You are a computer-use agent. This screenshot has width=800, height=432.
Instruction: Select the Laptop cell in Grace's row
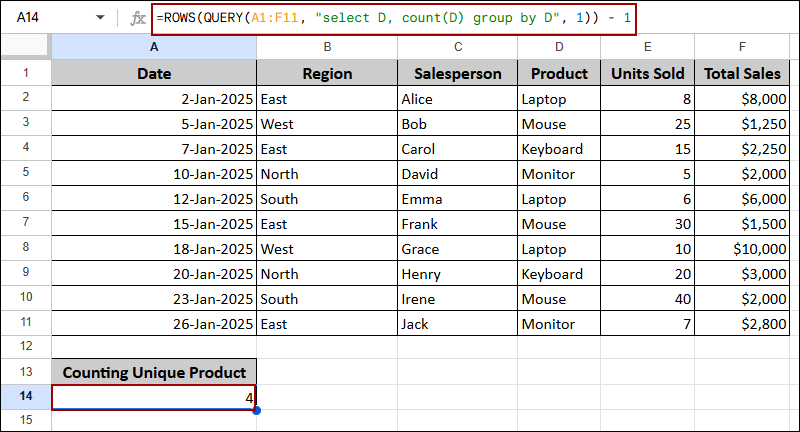point(559,248)
